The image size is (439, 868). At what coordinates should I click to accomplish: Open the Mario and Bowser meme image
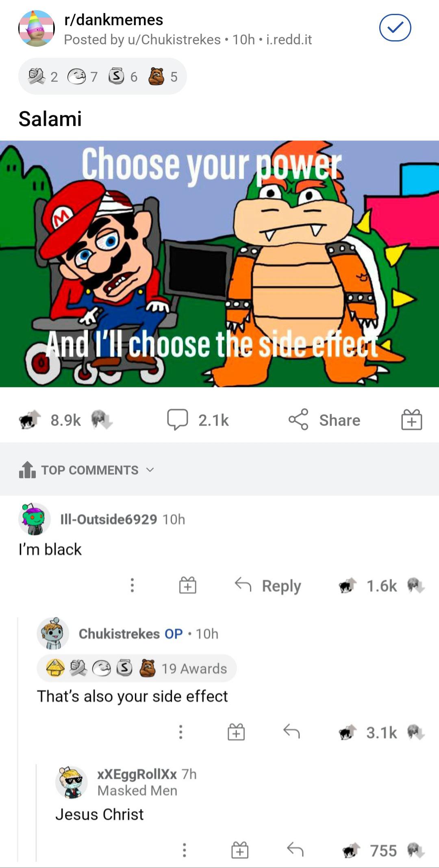[219, 264]
